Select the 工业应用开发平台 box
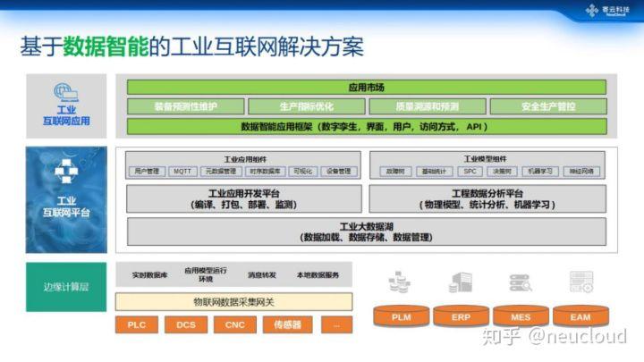Screen dimensions: 644x362 244,198
